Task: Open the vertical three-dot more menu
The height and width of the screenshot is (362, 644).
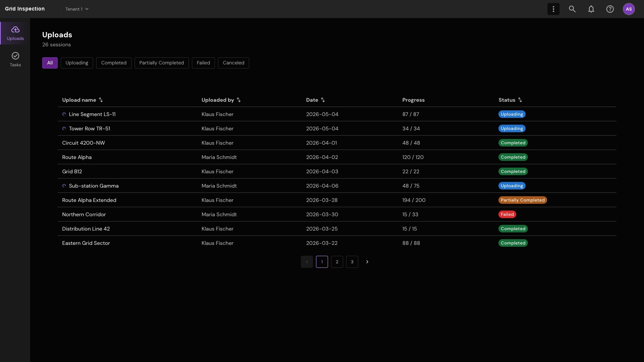Action: tap(553, 9)
